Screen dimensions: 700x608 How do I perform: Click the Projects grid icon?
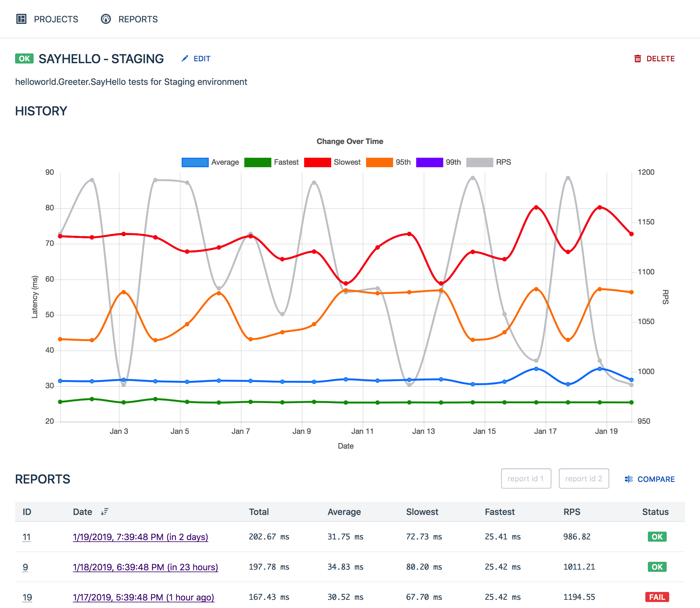[21, 19]
